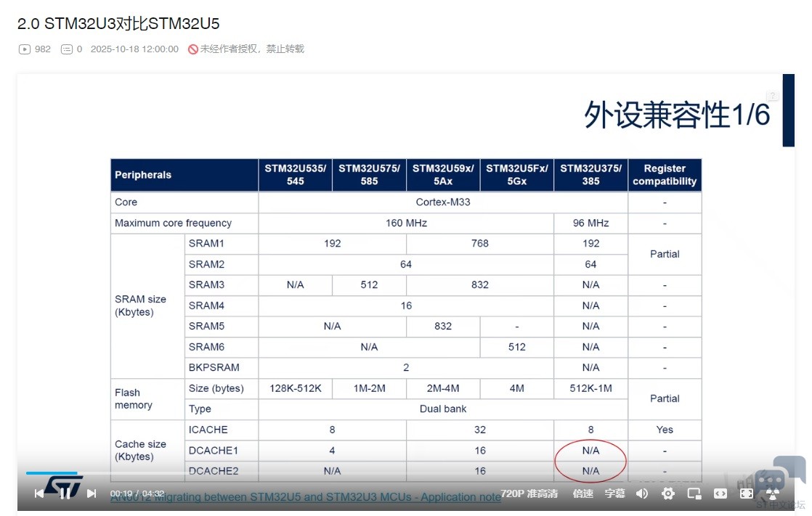Click the BKPSRAM row label
812x516 pixels.
(x=214, y=368)
